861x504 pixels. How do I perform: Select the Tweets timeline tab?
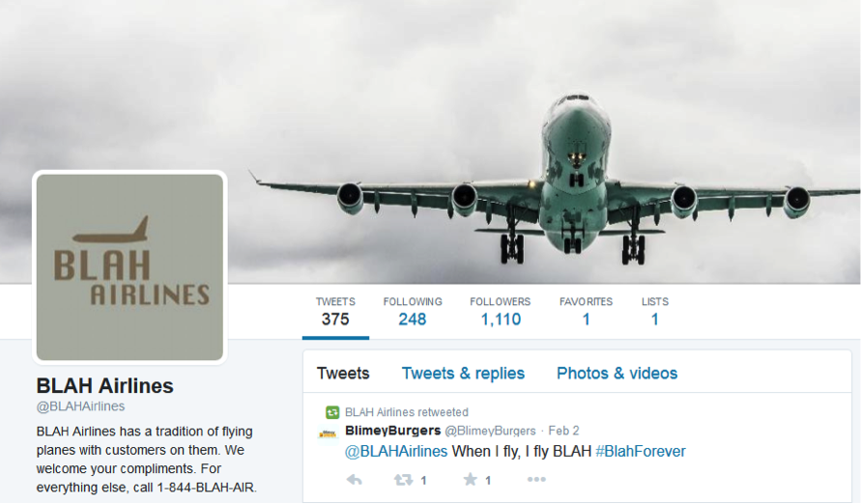coord(343,374)
